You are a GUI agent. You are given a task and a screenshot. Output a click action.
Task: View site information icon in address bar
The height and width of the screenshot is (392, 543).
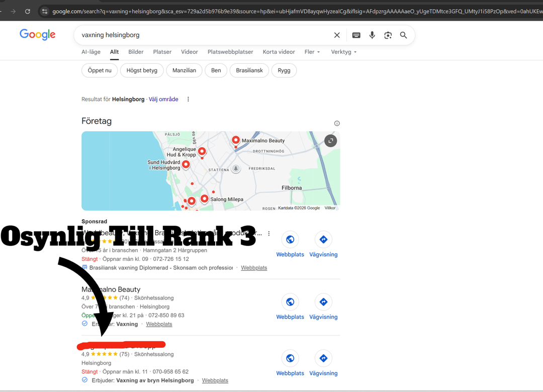[45, 12]
